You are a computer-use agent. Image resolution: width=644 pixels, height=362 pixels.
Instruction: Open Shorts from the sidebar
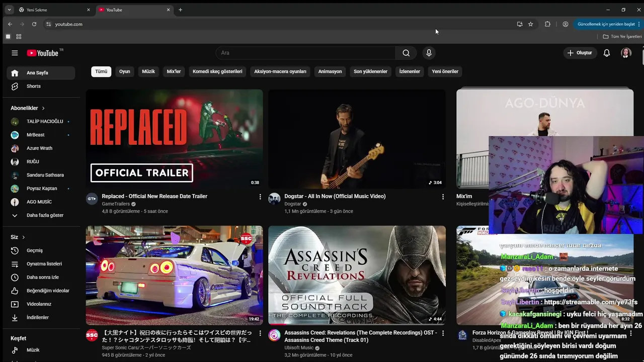[41, 86]
